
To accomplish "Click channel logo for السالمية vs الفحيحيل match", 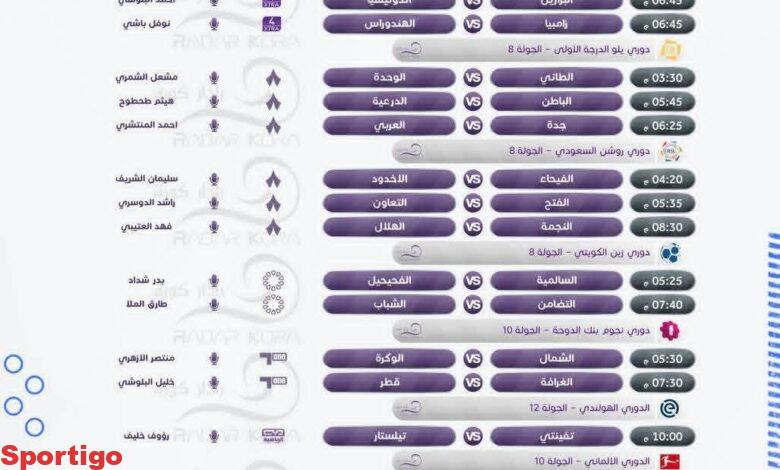I will (x=273, y=280).
